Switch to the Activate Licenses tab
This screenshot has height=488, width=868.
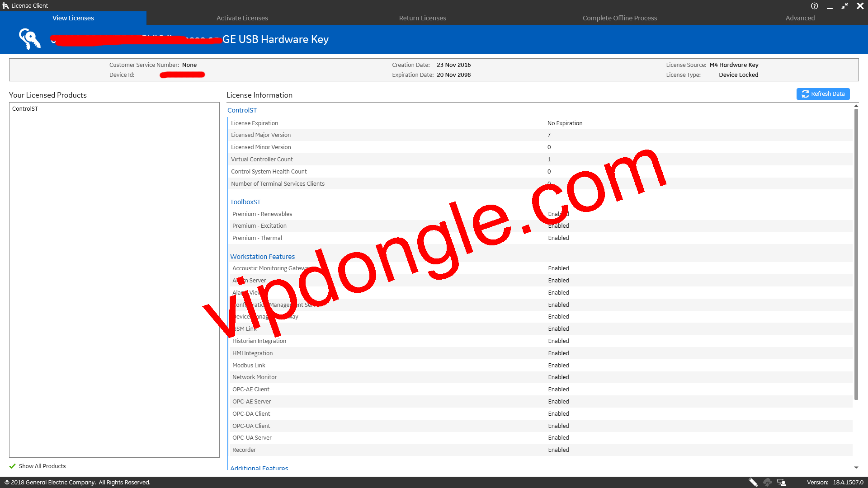coord(242,18)
